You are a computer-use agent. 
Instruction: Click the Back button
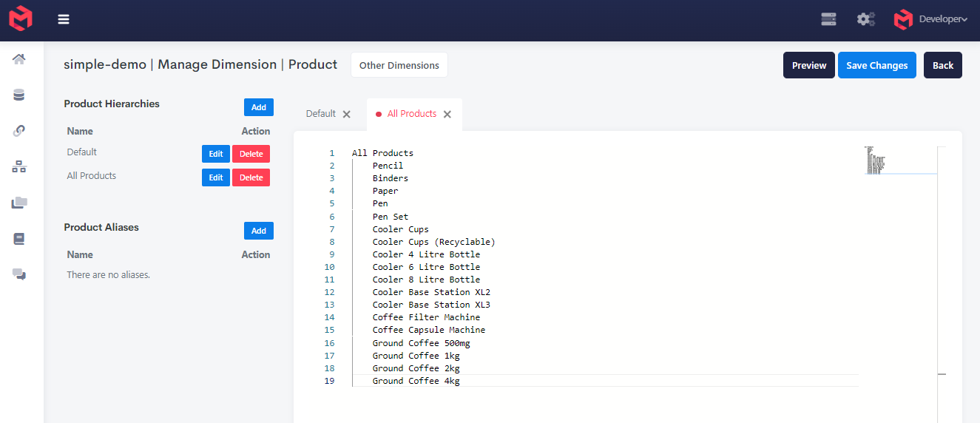pyautogui.click(x=943, y=65)
